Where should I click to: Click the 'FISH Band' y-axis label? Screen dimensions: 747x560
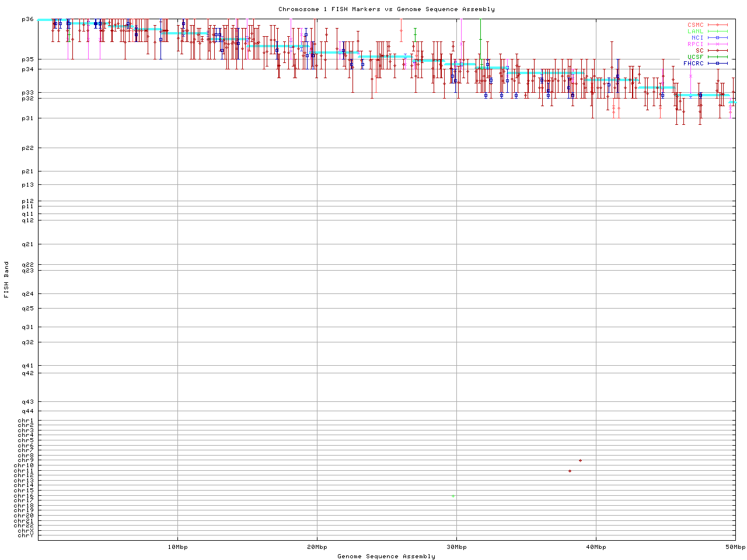pyautogui.click(x=6, y=279)
